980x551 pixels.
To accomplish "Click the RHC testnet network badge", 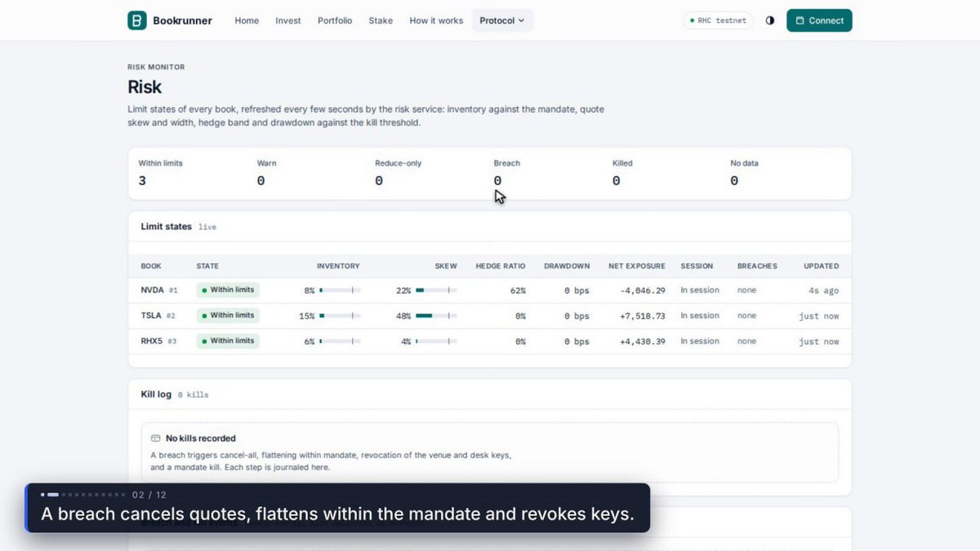I will coord(718,20).
